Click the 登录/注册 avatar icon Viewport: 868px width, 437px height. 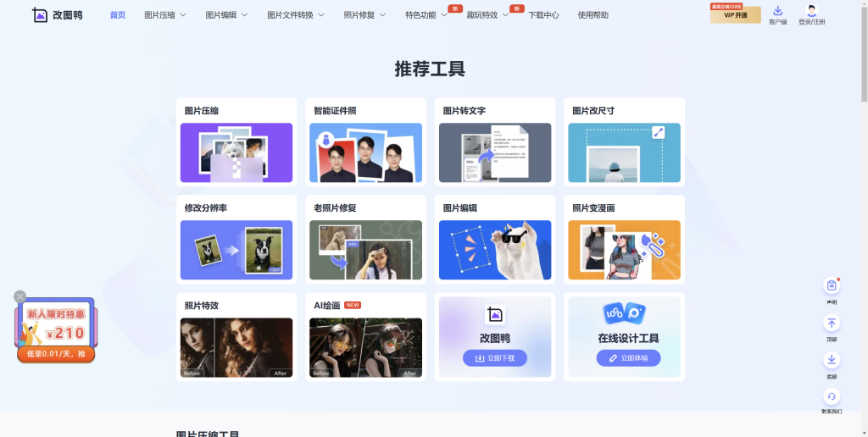pyautogui.click(x=811, y=10)
